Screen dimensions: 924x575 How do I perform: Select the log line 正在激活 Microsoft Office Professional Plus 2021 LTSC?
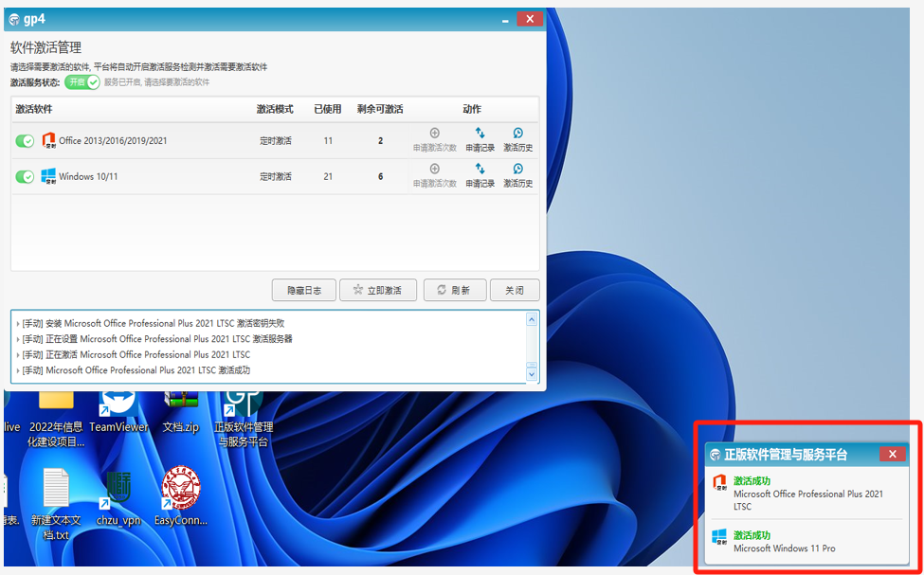click(136, 354)
